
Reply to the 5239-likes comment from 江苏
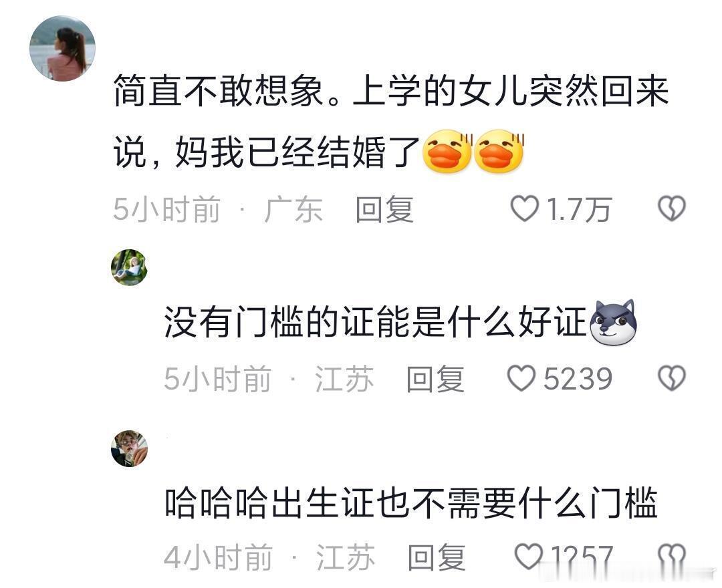pos(436,379)
